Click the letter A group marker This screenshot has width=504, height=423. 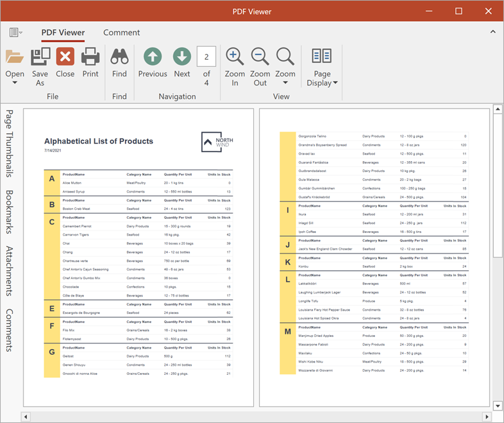click(x=52, y=179)
